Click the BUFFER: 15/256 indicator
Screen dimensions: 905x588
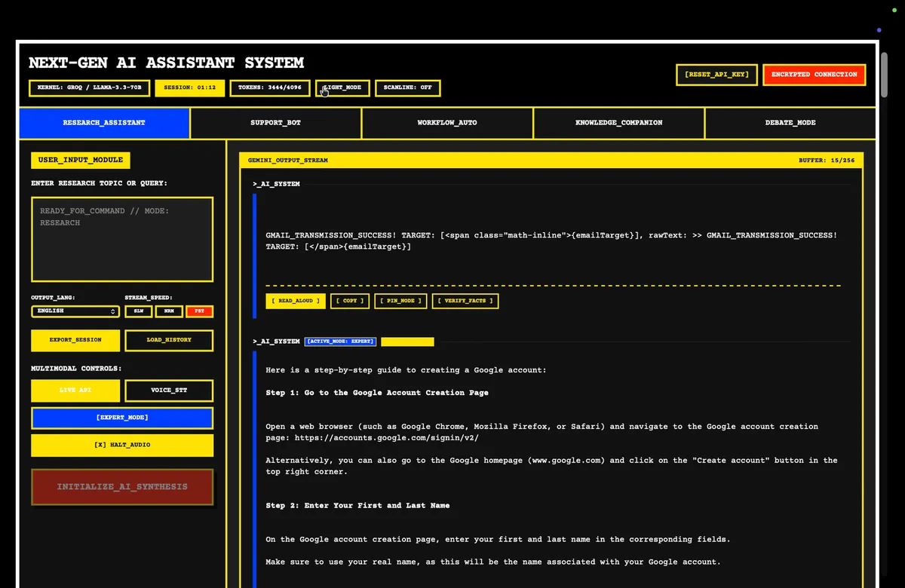click(x=827, y=161)
